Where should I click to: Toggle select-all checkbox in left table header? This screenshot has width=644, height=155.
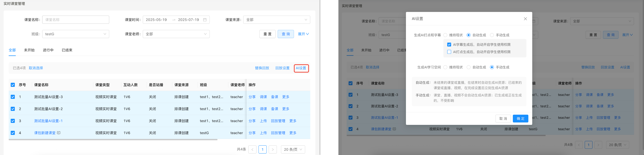click(x=13, y=85)
